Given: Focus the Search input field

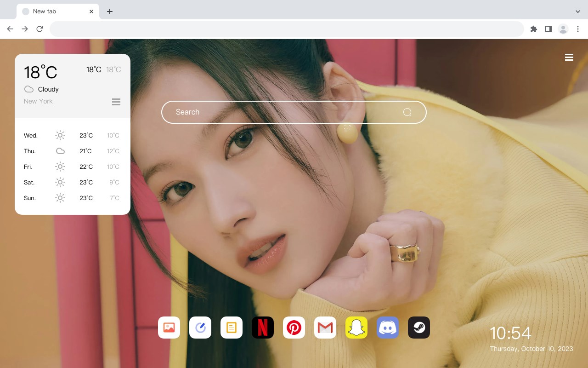Looking at the screenshot, I should [x=294, y=112].
